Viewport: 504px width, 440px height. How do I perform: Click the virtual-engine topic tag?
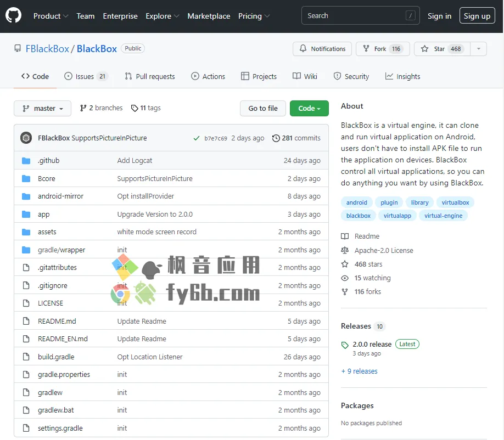pos(443,216)
